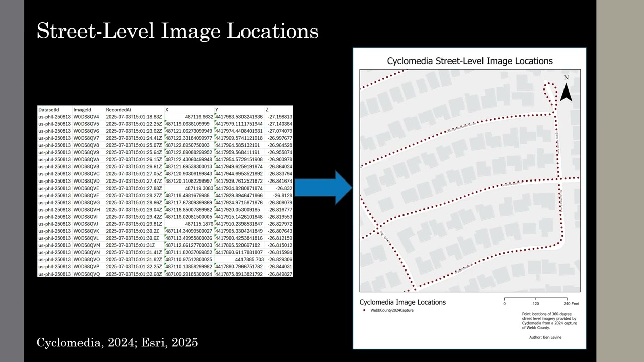Select the ImageId cell W0DS8QVN
644x362 pixels.
click(x=86, y=252)
